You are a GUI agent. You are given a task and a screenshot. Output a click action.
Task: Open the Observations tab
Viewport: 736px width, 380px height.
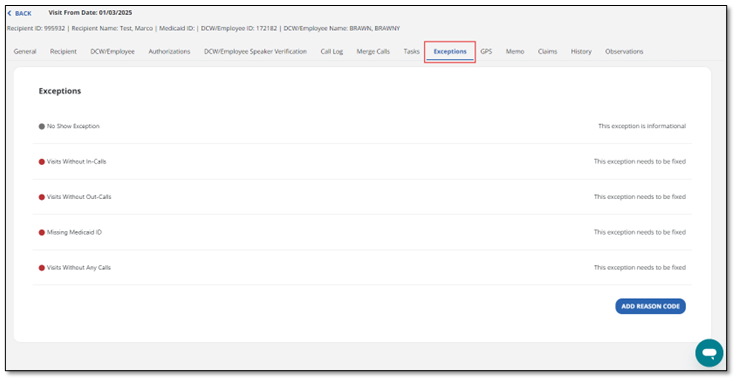[x=624, y=52]
